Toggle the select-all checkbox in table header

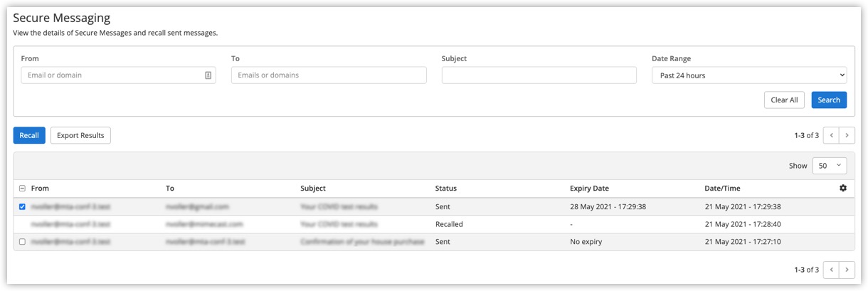coord(22,189)
